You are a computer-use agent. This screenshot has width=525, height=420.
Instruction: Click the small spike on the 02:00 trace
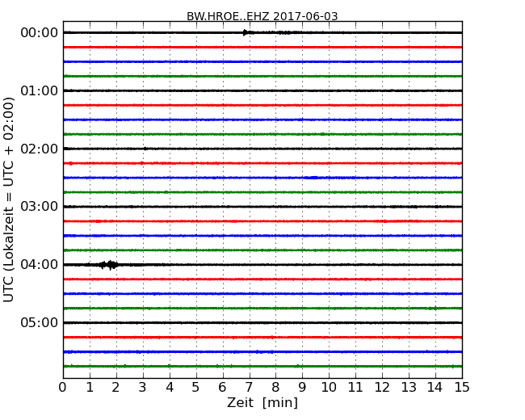pos(145,149)
